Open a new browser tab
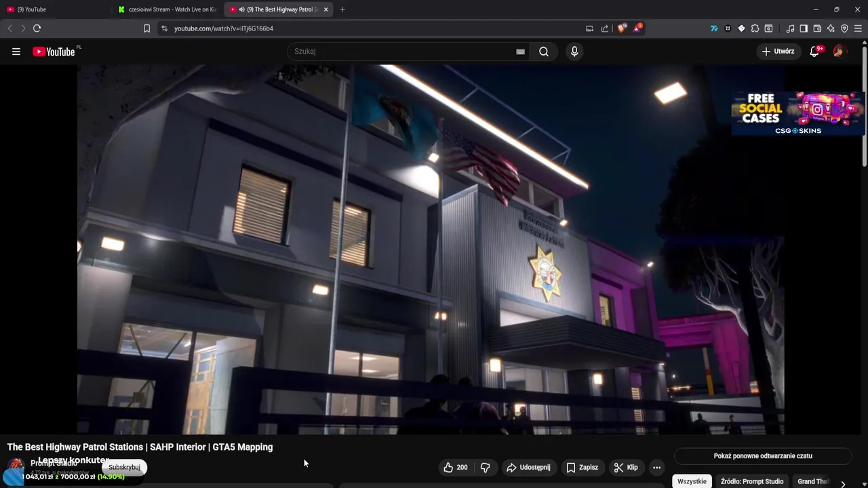Image resolution: width=868 pixels, height=488 pixels. [x=342, y=9]
